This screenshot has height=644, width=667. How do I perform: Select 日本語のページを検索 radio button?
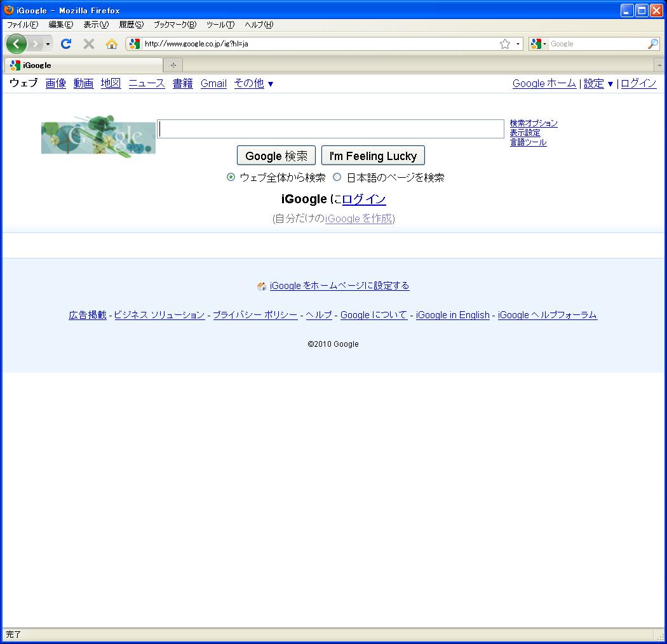click(337, 177)
